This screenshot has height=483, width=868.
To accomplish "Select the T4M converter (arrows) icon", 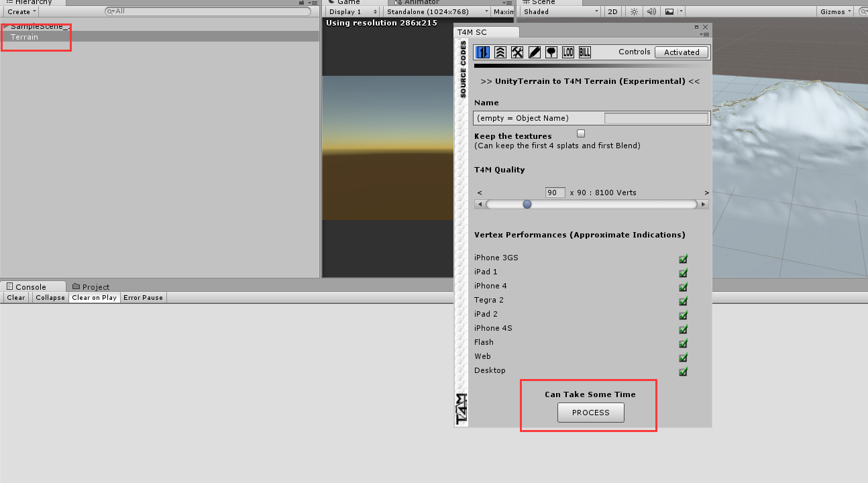I will point(482,52).
